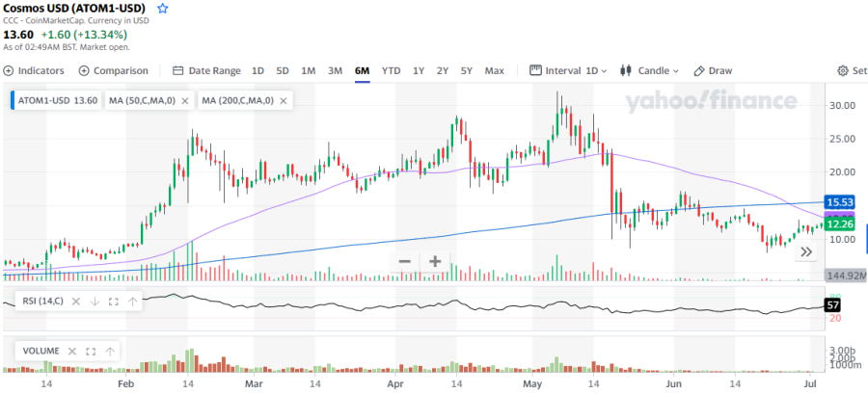This screenshot has width=868, height=394.
Task: Activate the Draw tool
Action: [713, 70]
